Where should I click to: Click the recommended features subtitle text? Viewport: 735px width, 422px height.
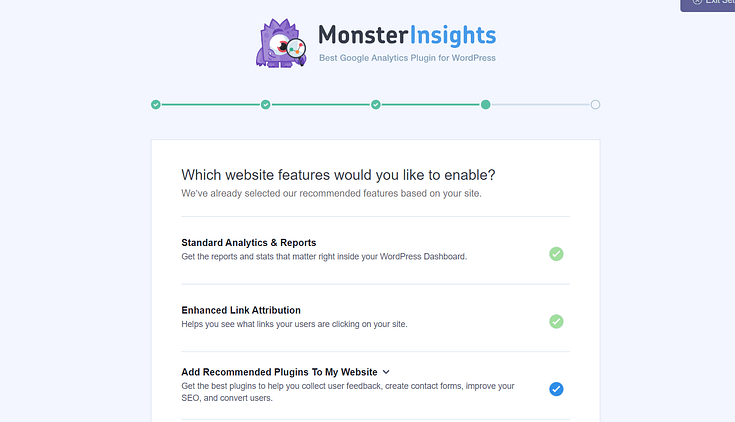(x=331, y=193)
